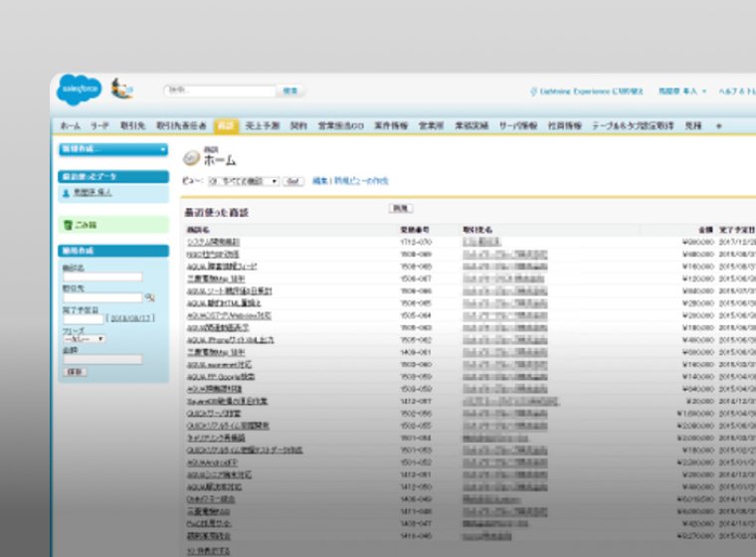Open the フェーズ dropdown in quick create
Viewport: 756px width, 557px height.
(85, 339)
